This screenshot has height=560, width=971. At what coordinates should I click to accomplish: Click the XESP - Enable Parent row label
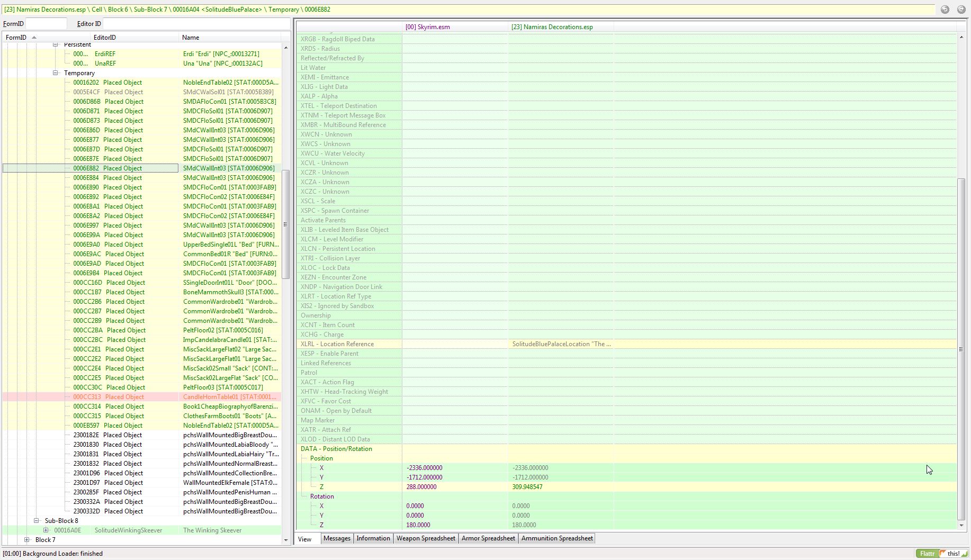[x=329, y=354]
